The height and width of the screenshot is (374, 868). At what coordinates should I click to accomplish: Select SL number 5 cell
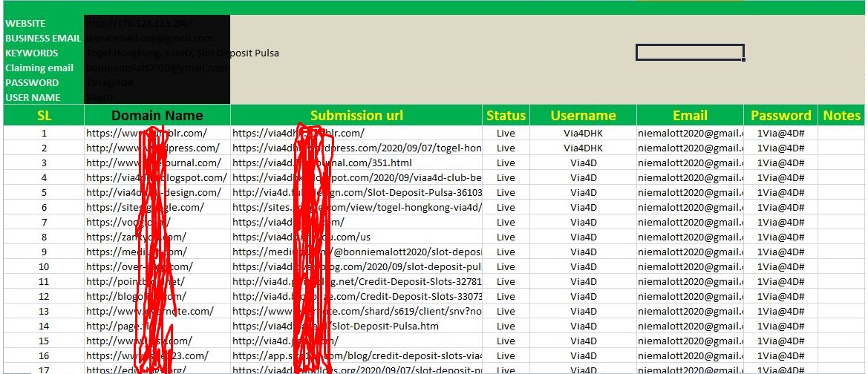[44, 192]
